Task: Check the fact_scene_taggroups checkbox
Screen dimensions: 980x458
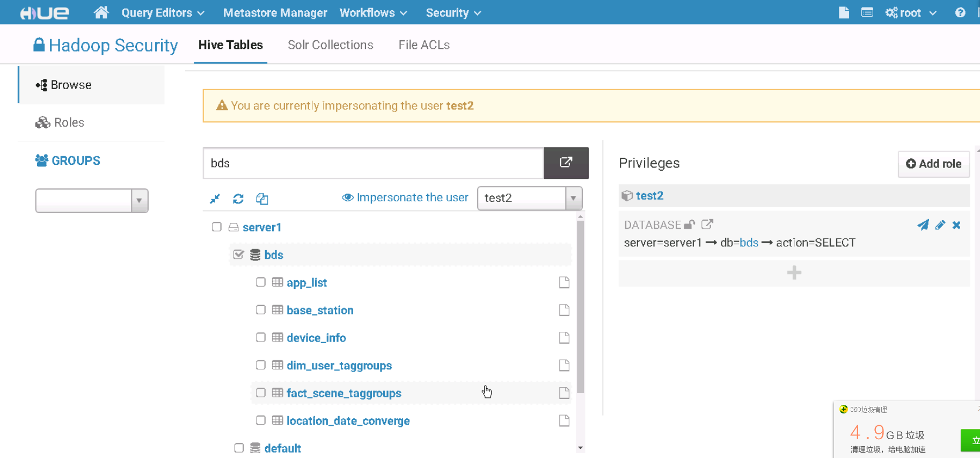Action: [x=261, y=392]
